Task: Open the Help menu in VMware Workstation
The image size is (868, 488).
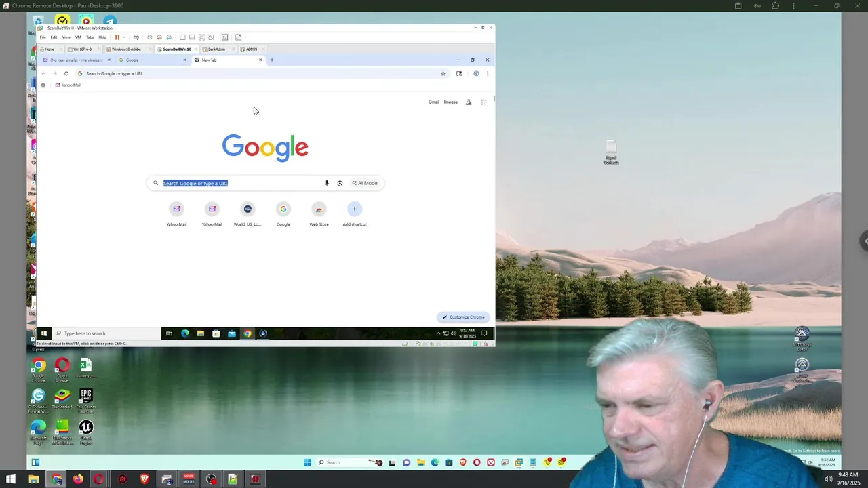Action: (x=102, y=37)
